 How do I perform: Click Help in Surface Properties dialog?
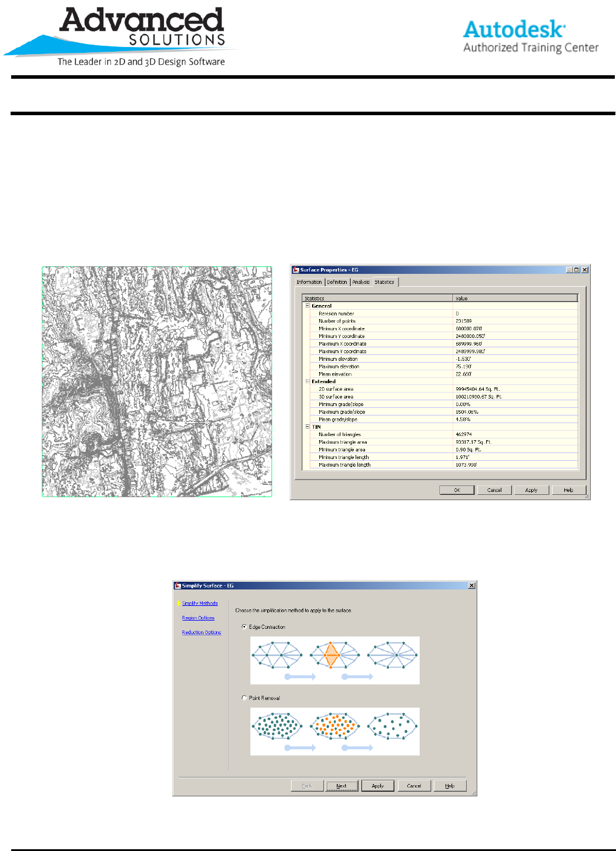568,490
